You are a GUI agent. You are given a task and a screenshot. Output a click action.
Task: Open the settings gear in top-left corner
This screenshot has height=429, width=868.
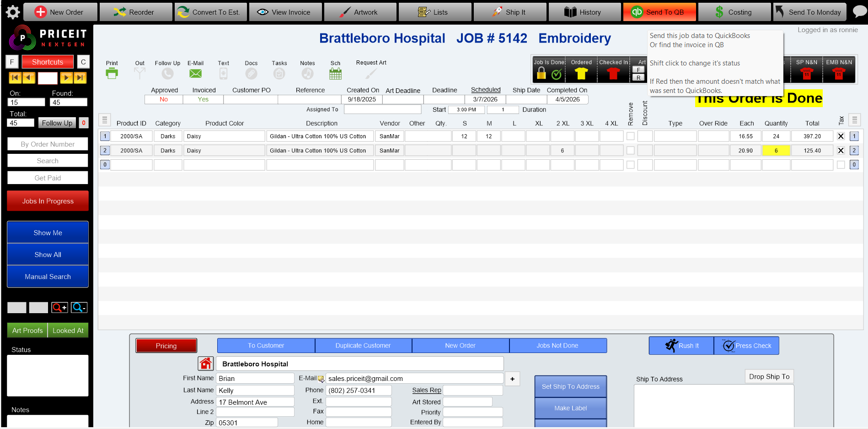tap(12, 12)
